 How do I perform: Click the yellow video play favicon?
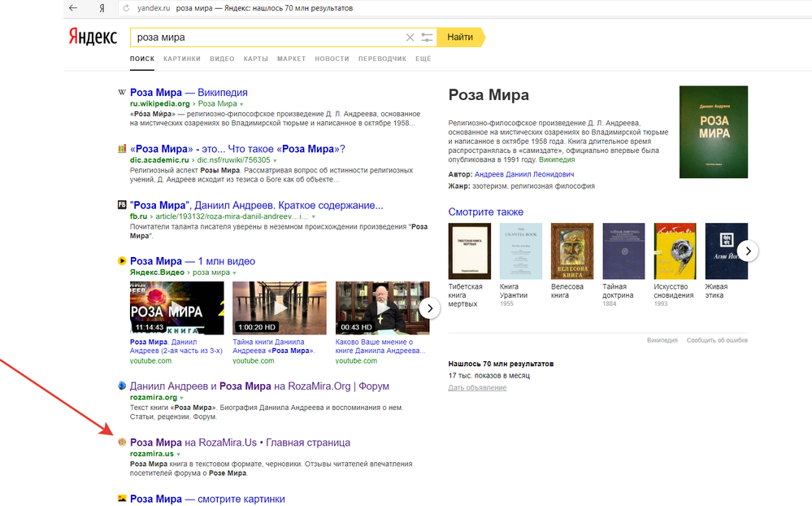122,261
